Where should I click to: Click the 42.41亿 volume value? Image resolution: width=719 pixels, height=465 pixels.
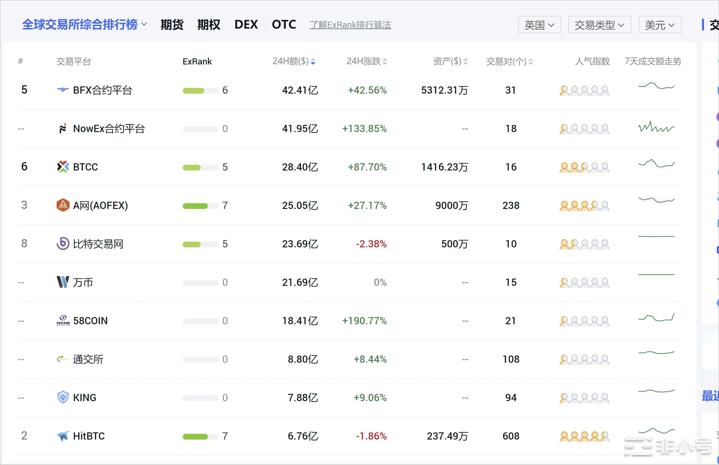pos(300,90)
